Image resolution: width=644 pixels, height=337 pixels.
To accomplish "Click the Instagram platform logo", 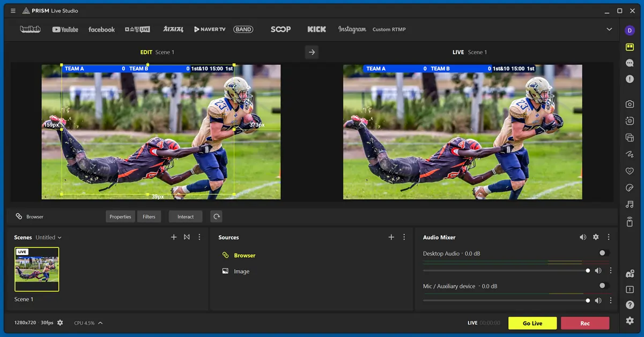I will (x=352, y=30).
